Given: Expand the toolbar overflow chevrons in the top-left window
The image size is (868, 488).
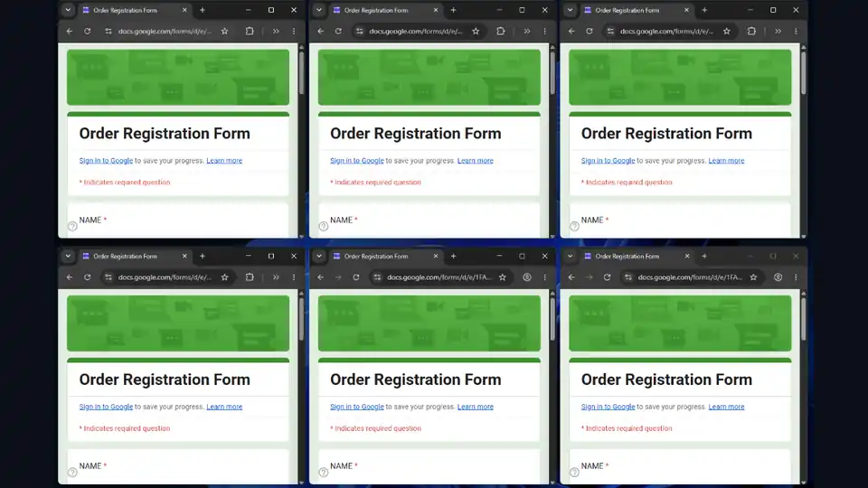Looking at the screenshot, I should tap(276, 32).
